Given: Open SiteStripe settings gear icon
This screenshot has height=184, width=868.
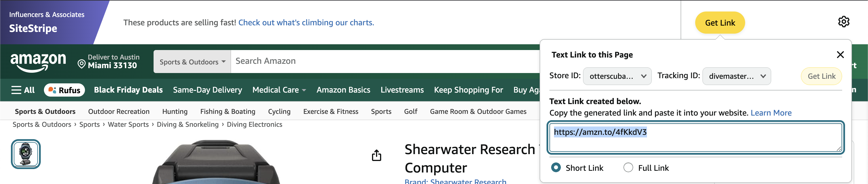Looking at the screenshot, I should click(843, 22).
